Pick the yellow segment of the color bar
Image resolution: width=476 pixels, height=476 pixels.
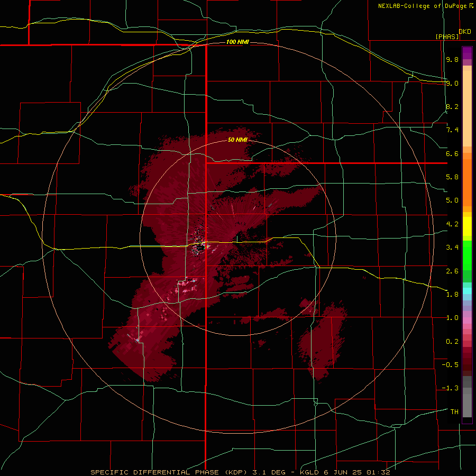[x=467, y=226]
